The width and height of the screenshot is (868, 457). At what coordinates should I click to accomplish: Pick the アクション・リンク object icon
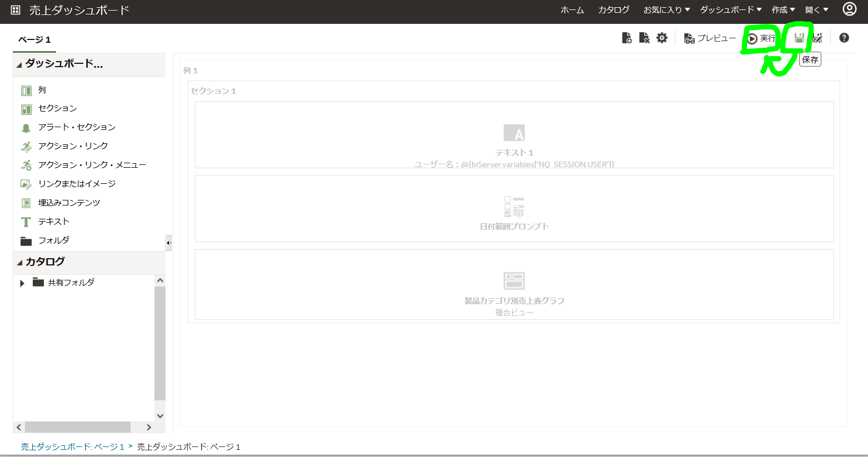[x=26, y=147]
